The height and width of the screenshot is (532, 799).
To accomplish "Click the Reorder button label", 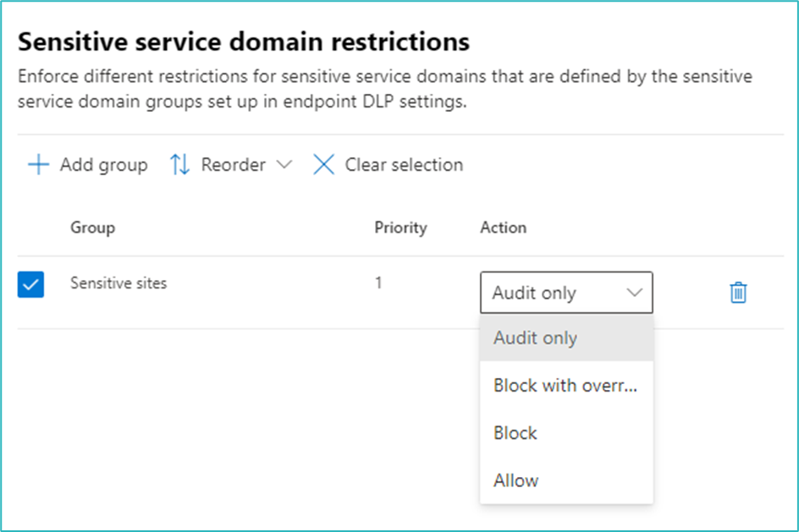I will coord(233,164).
